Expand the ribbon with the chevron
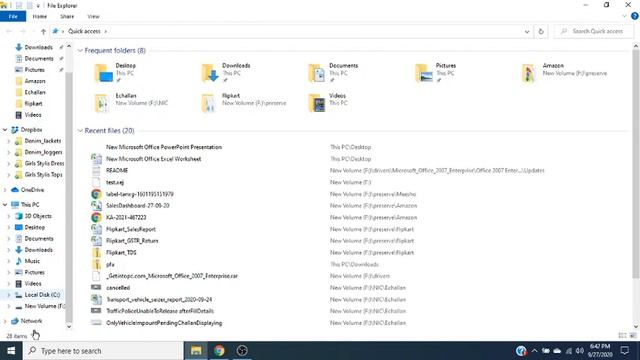Viewport: 640px width, 360px height. (x=624, y=16)
